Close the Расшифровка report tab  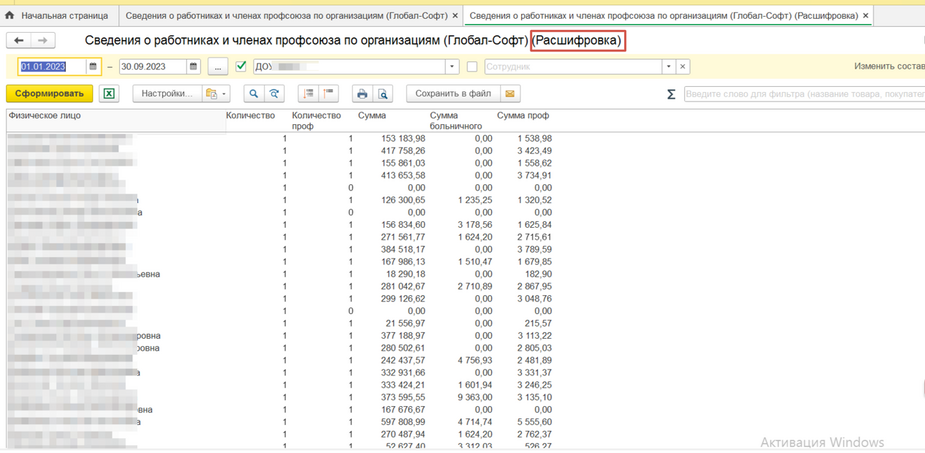[x=866, y=16]
